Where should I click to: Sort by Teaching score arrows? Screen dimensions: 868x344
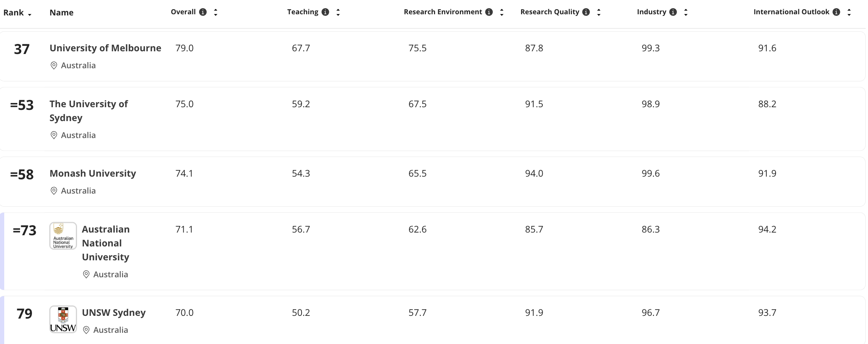pos(338,12)
